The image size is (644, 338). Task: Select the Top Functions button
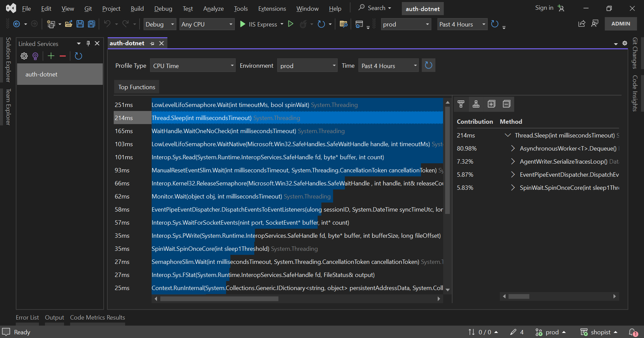(x=137, y=87)
